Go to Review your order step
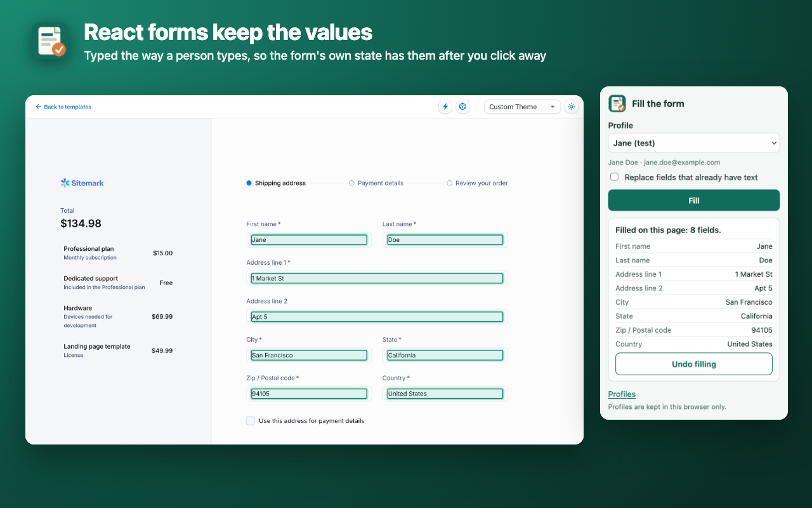 click(477, 183)
